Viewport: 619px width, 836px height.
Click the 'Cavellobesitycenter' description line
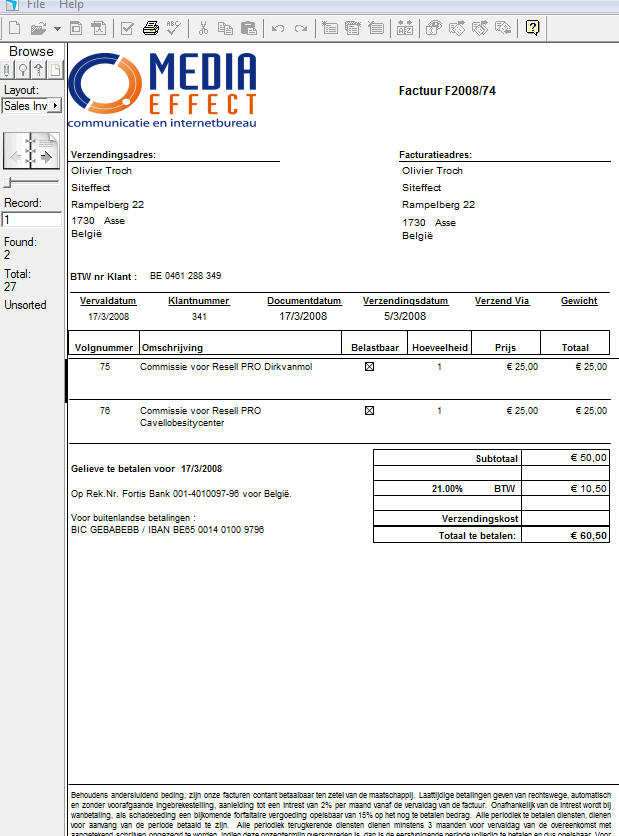[x=182, y=423]
